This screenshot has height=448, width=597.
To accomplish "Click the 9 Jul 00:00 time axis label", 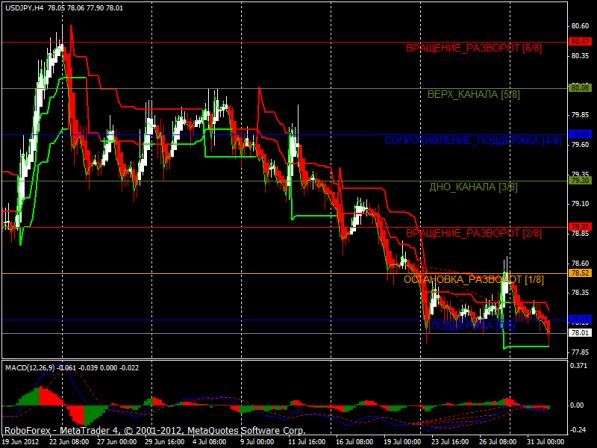I will (257, 442).
